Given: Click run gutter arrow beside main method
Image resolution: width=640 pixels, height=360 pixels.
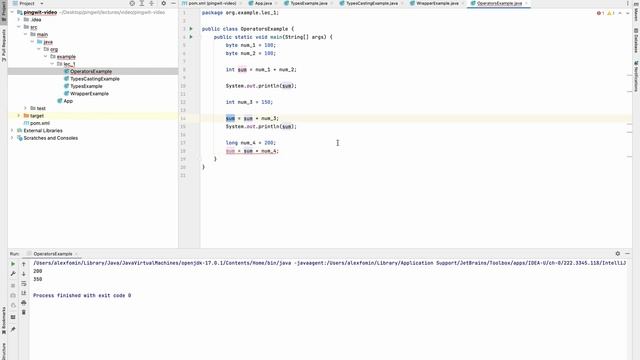Looking at the screenshot, I should (x=191, y=37).
